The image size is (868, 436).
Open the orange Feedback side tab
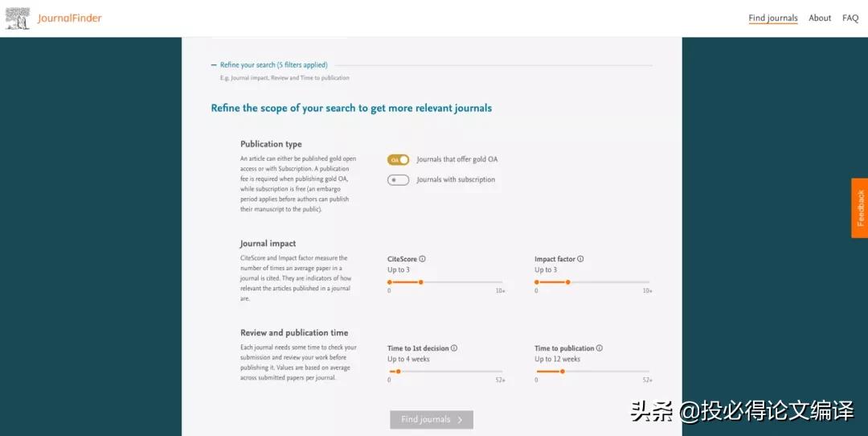click(860, 208)
